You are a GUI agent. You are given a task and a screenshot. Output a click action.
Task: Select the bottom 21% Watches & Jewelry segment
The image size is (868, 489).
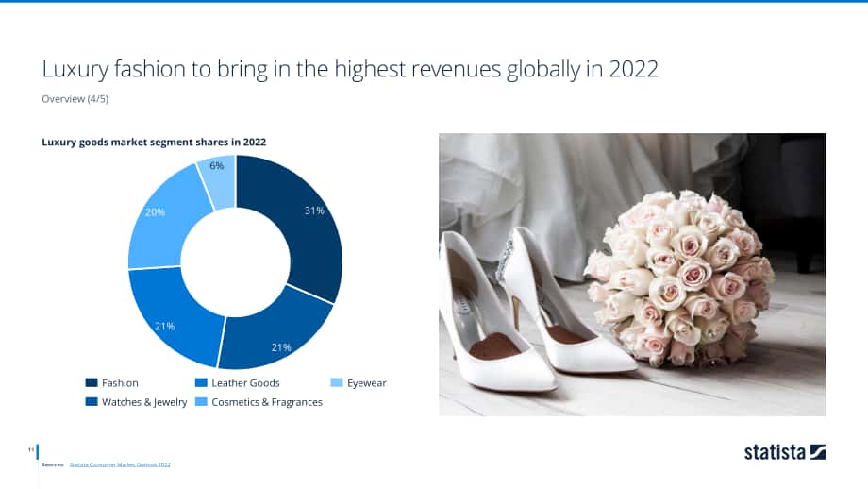[276, 332]
